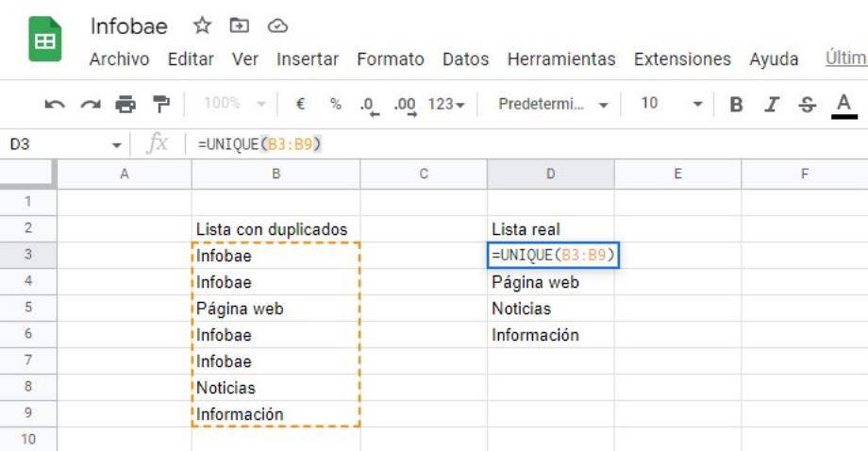Open the Editar menu

point(191,58)
